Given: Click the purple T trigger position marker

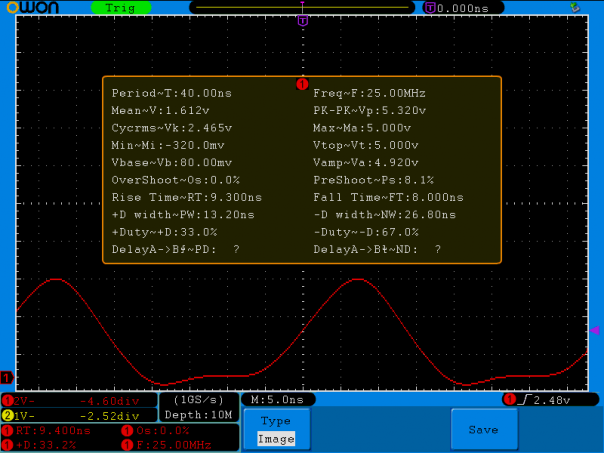Looking at the screenshot, I should pyautogui.click(x=303, y=20).
